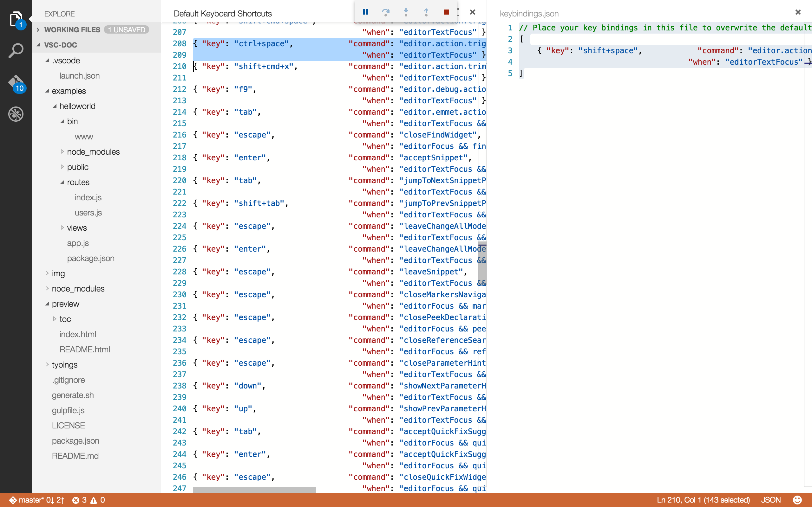Viewport: 812px width, 507px height.
Task: Open launch.json in the file tree
Action: pyautogui.click(x=79, y=76)
